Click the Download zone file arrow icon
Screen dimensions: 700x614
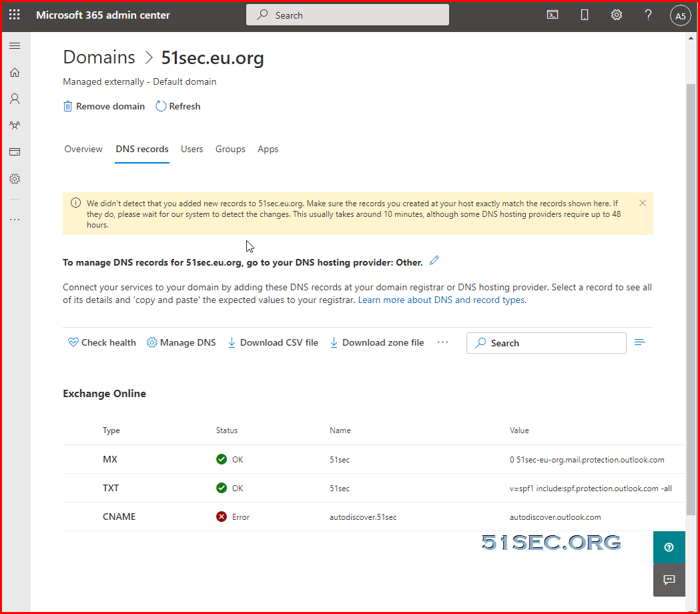[334, 342]
